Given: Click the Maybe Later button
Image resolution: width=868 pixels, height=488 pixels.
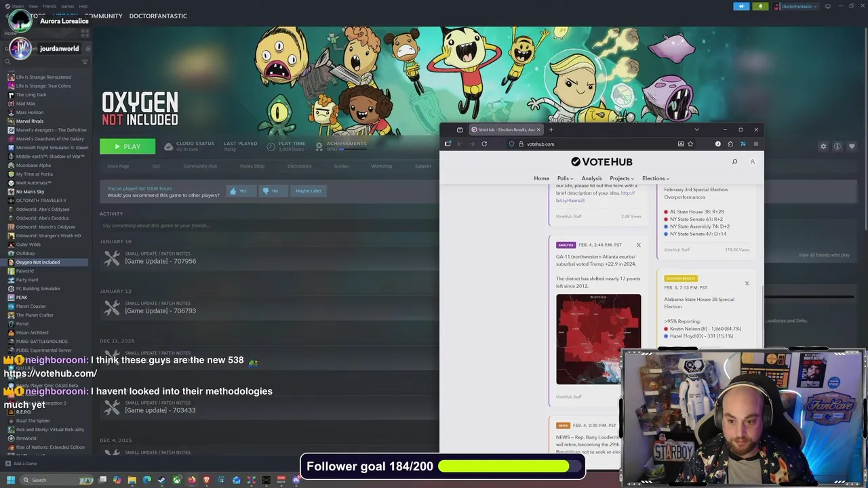Looking at the screenshot, I should pos(308,191).
